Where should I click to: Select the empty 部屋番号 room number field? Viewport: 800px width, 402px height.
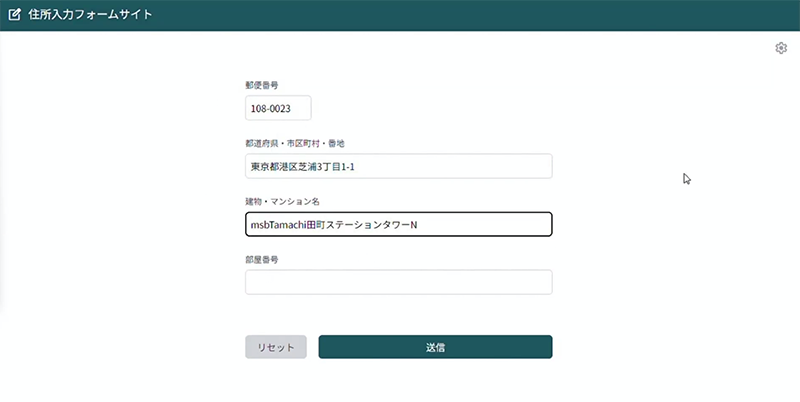click(398, 282)
